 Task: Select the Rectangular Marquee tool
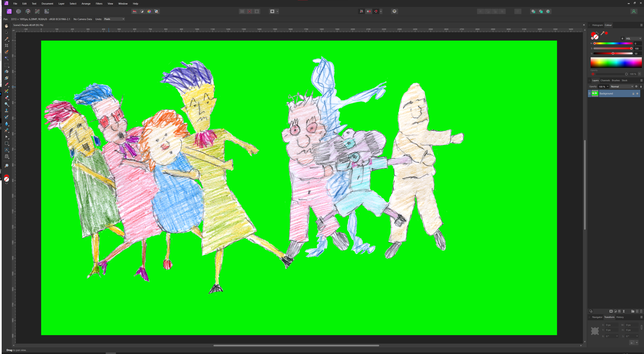click(x=7, y=65)
